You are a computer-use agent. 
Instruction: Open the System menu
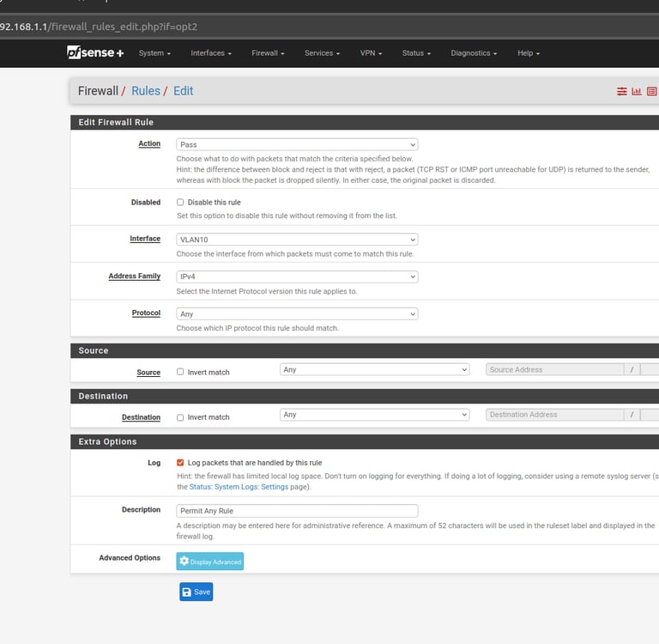tap(154, 53)
